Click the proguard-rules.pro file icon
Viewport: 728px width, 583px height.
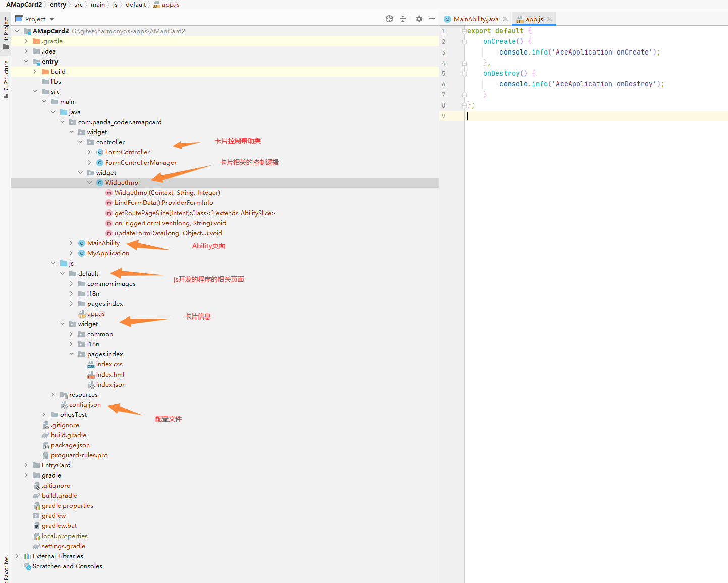tap(45, 455)
